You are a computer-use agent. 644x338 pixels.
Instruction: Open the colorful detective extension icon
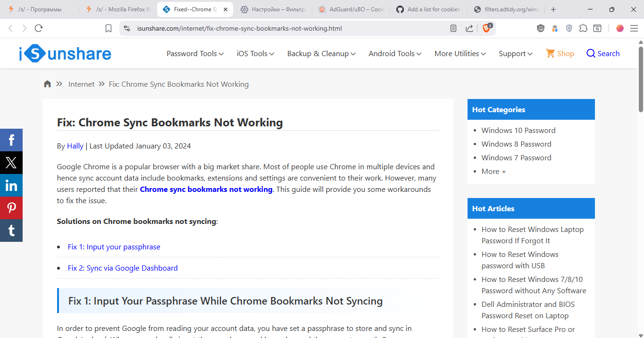click(x=555, y=28)
